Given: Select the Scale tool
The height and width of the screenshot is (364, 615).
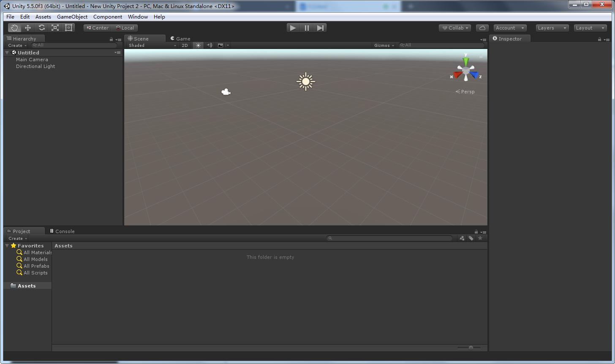Looking at the screenshot, I should 55,27.
